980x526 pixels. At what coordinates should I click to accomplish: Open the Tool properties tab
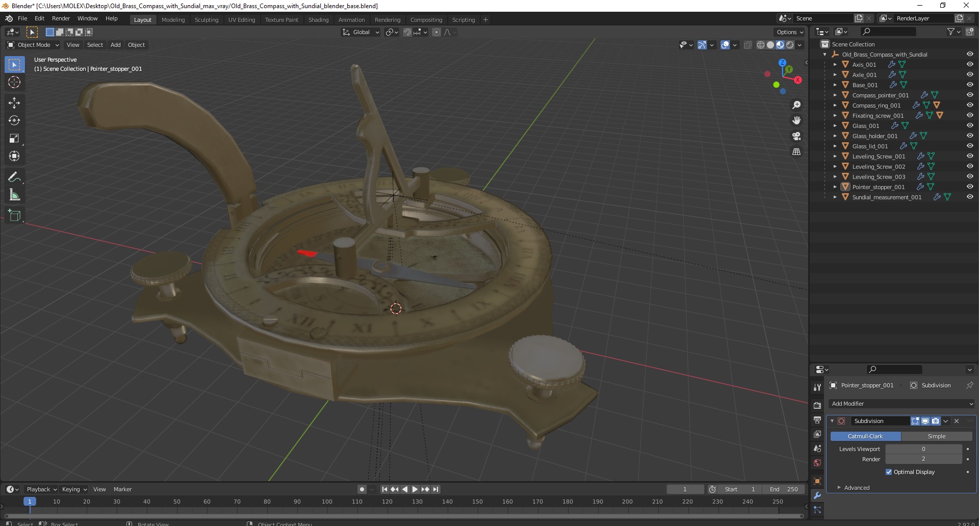click(817, 387)
